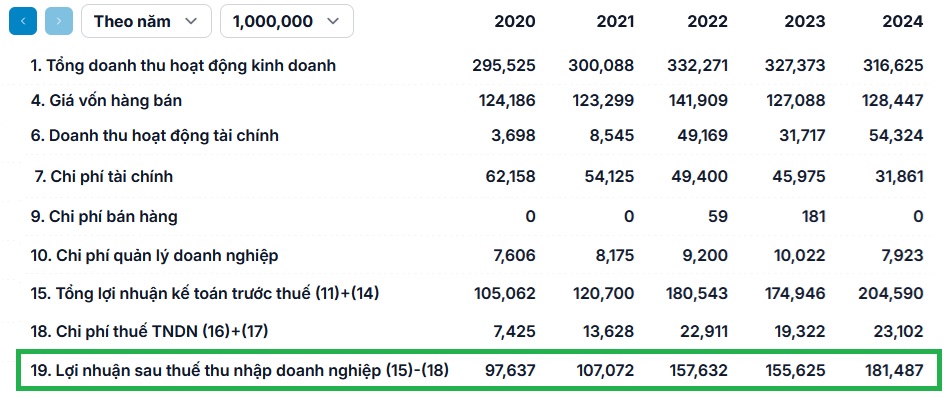The width and height of the screenshot is (945, 399).
Task: Click the next period arrow button
Action: (58, 21)
